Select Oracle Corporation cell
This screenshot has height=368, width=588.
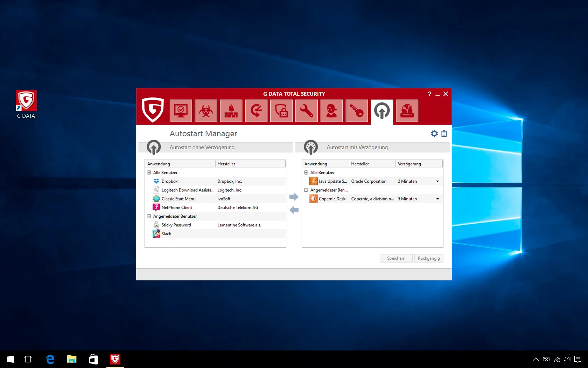pos(369,181)
